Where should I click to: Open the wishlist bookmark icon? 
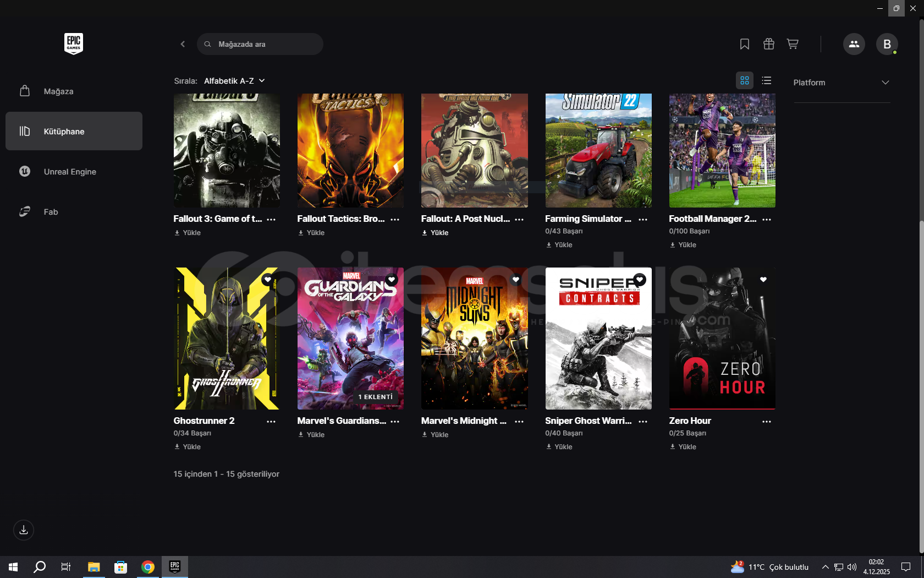pyautogui.click(x=744, y=44)
